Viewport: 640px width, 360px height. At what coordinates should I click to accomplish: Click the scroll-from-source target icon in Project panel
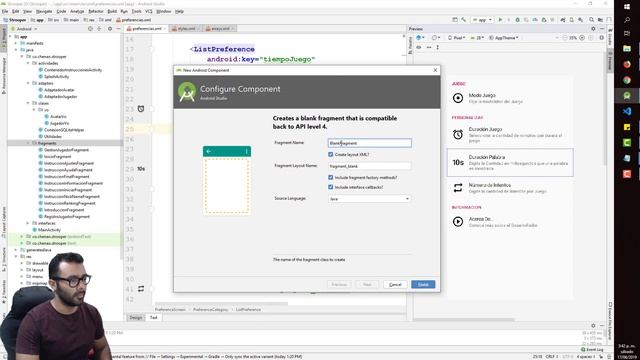tap(90, 29)
